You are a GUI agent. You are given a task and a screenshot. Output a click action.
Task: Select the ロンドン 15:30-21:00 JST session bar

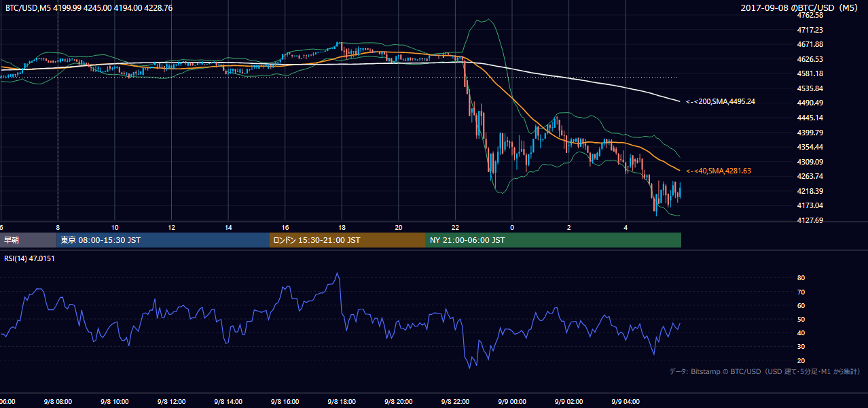click(348, 240)
